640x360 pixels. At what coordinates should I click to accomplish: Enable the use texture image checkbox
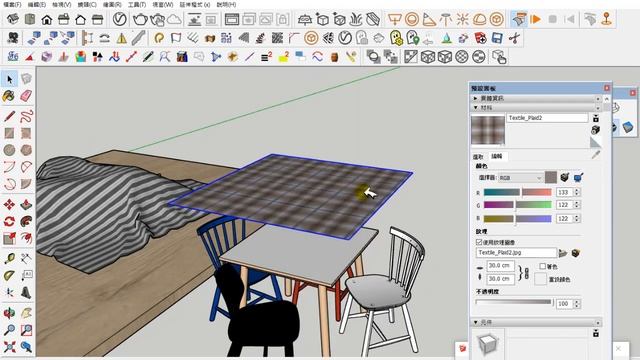pyautogui.click(x=479, y=242)
